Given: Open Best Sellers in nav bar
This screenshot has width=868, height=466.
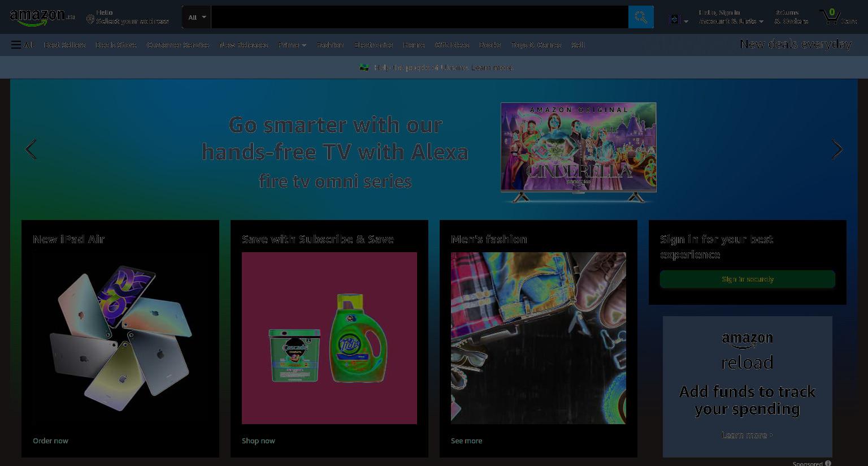Looking at the screenshot, I should pyautogui.click(x=64, y=45).
